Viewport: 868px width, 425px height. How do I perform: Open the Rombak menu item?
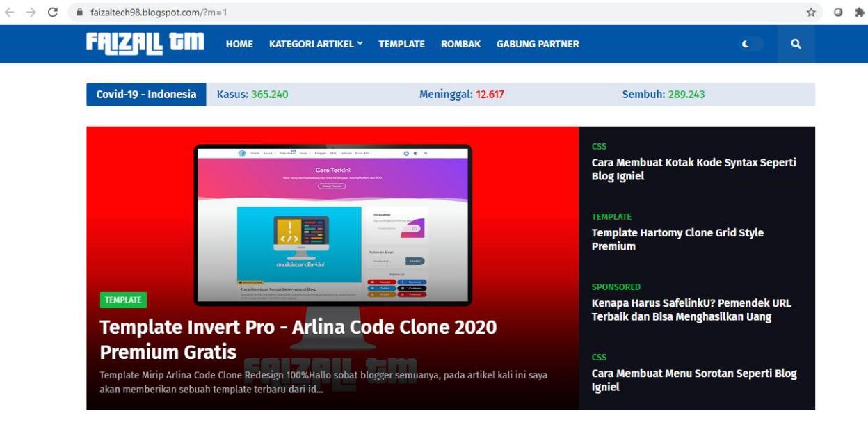pyautogui.click(x=460, y=44)
